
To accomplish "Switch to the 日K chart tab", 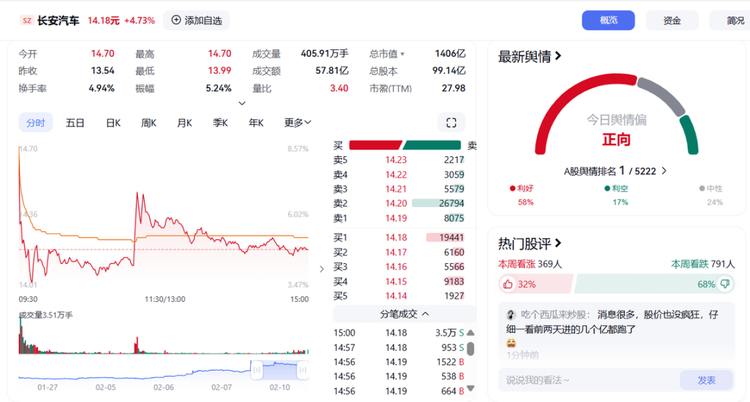I will click(x=113, y=123).
